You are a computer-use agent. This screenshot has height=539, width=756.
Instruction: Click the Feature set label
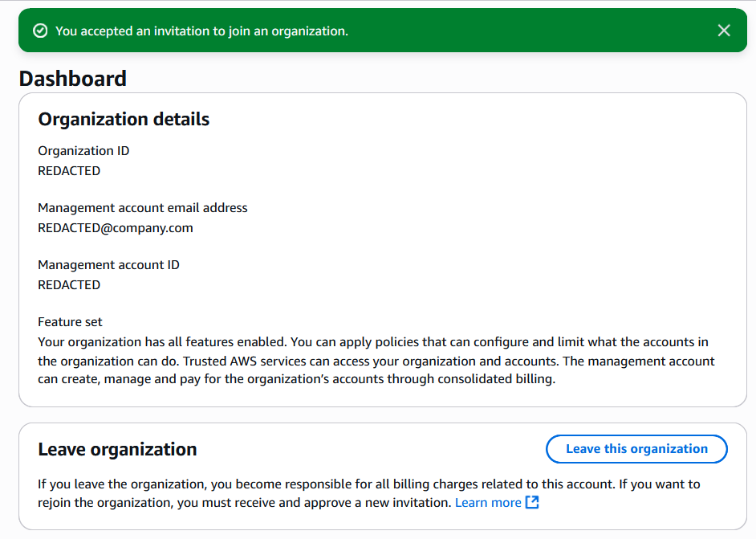click(x=71, y=322)
